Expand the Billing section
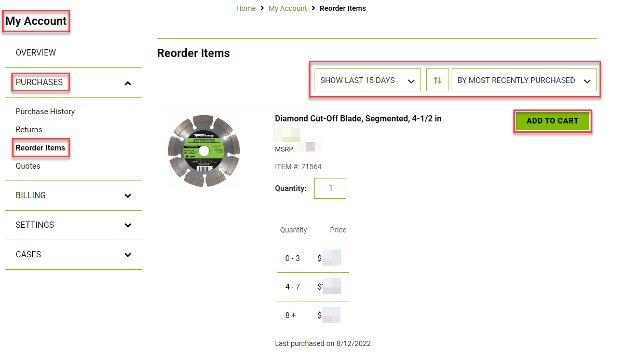The width and height of the screenshot is (624, 360). 73,195
